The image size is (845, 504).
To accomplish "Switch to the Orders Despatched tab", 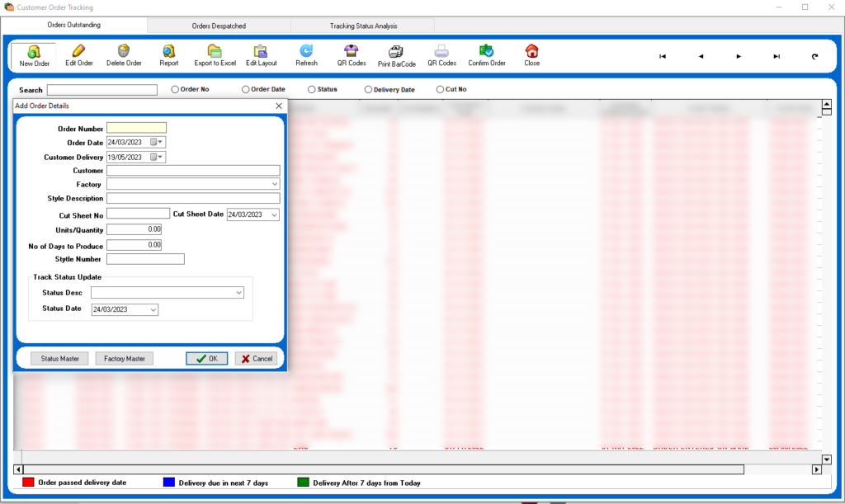I will point(219,26).
